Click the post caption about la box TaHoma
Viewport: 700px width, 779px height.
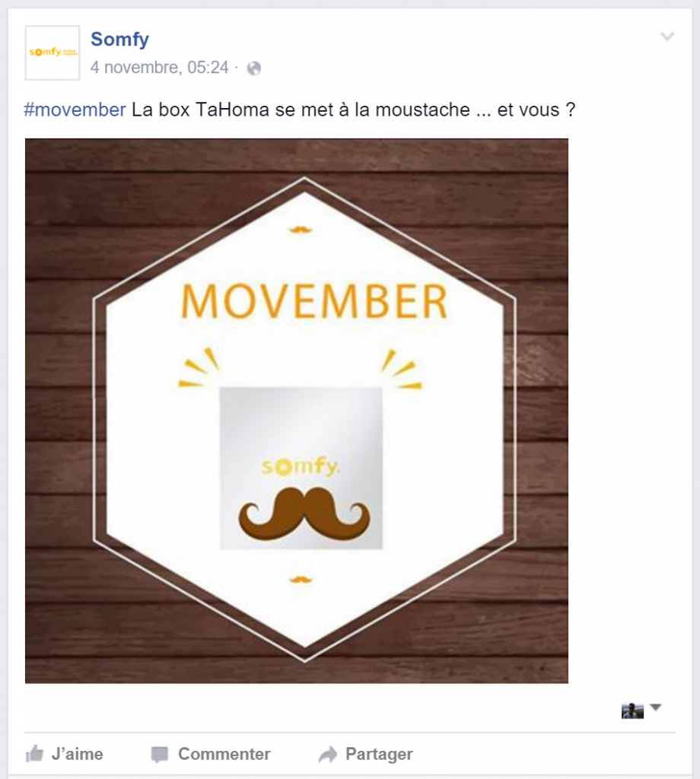[x=353, y=110]
